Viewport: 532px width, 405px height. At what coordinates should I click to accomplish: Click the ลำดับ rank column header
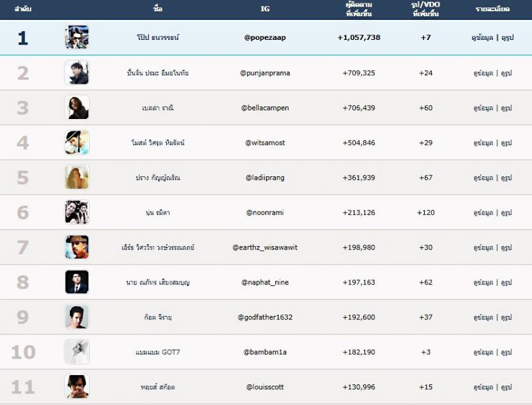coord(23,9)
